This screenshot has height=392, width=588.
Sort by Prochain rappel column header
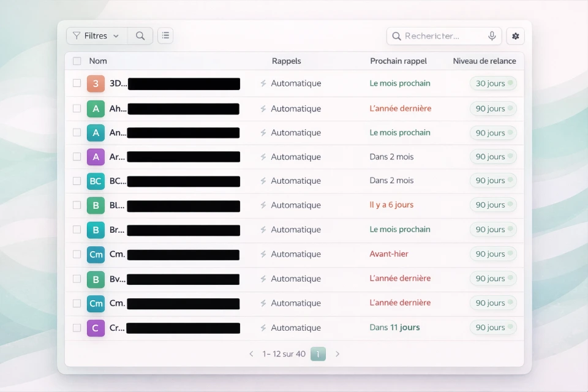click(398, 61)
